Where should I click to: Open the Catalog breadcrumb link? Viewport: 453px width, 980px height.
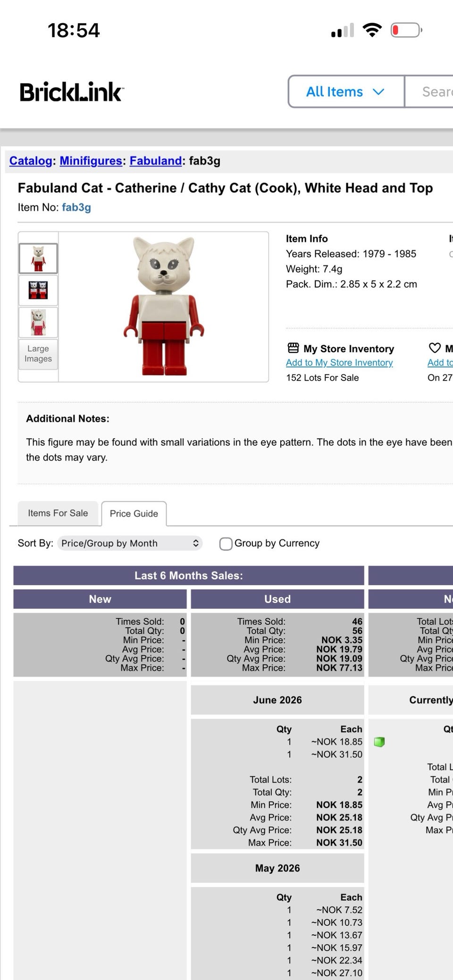point(31,161)
